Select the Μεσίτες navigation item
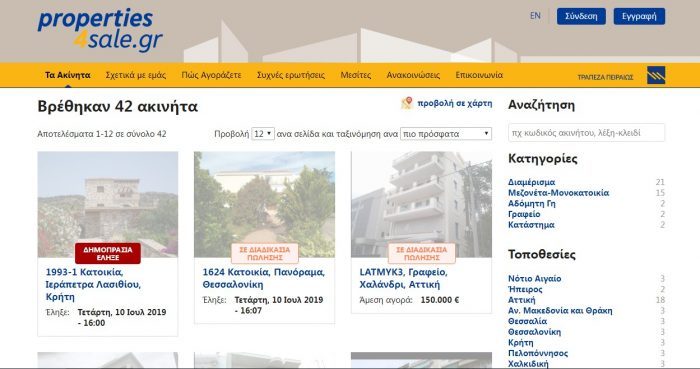The height and width of the screenshot is (369, 700). click(355, 75)
